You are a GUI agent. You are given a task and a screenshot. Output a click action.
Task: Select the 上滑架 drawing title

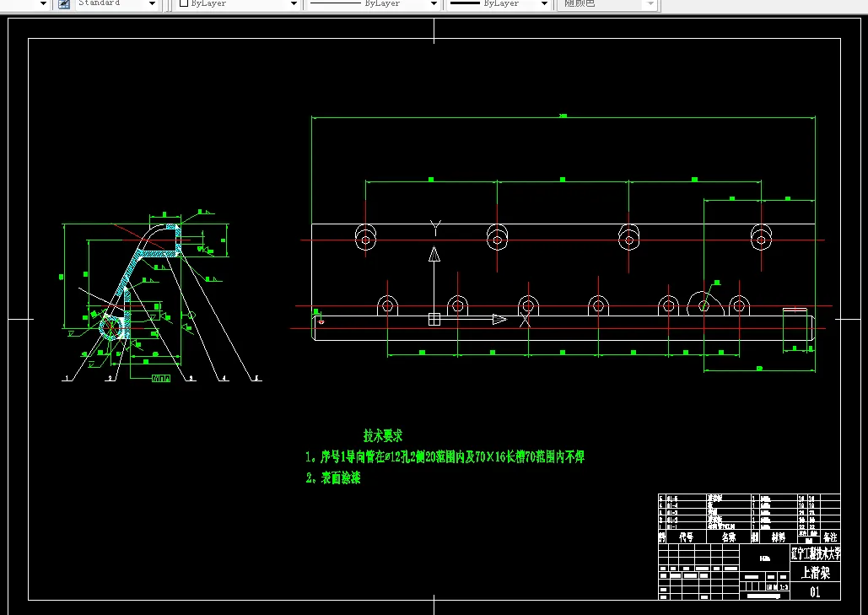[x=816, y=572]
